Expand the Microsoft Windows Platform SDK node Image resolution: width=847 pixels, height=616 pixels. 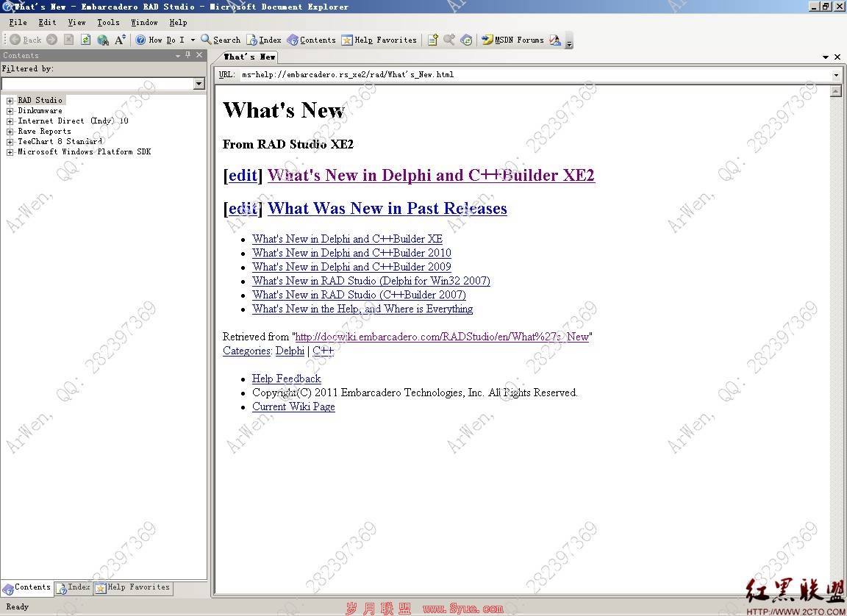coord(10,151)
